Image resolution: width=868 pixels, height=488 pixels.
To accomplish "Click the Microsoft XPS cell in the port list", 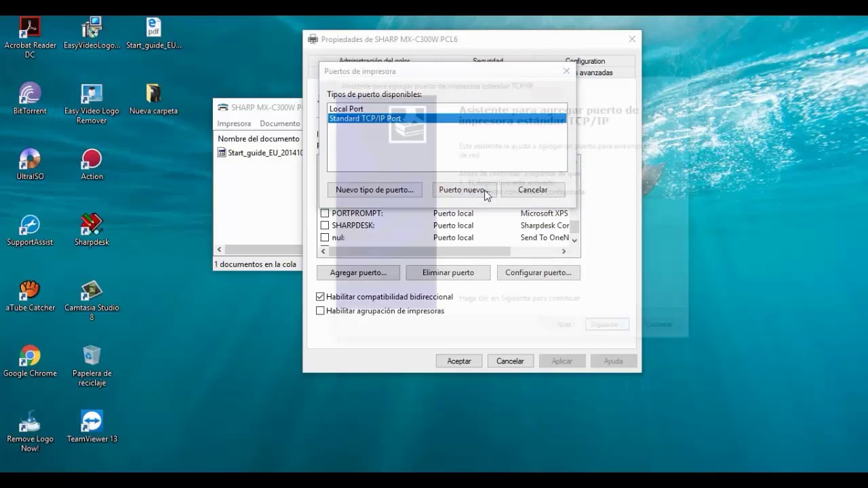I will [x=544, y=213].
